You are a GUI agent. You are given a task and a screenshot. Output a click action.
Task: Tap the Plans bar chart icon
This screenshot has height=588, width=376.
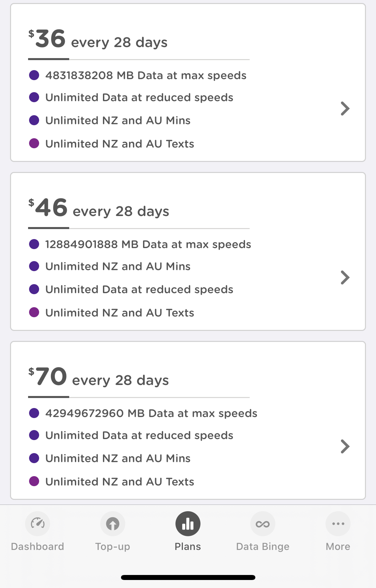click(x=188, y=524)
